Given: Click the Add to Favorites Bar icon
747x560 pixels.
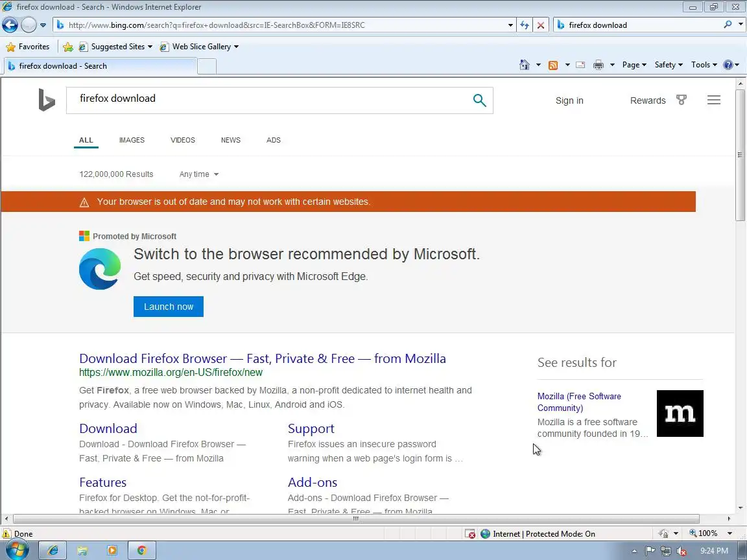Looking at the screenshot, I should click(x=68, y=47).
